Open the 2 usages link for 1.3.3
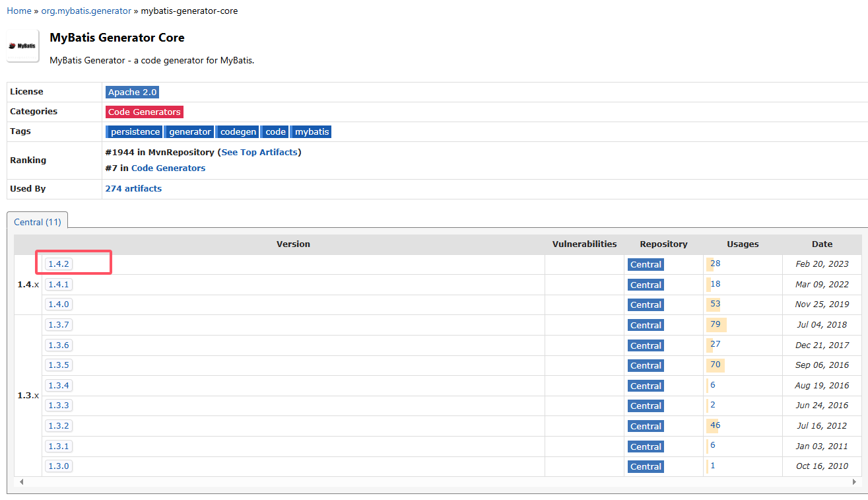Image resolution: width=868 pixels, height=500 pixels. pos(713,404)
